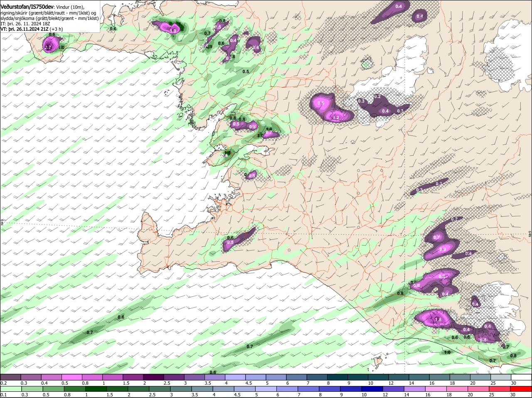The height and width of the screenshot is (398, 532).
Task: Select the bright magenta 0.5 snow legend swatch
Action: click(72, 377)
